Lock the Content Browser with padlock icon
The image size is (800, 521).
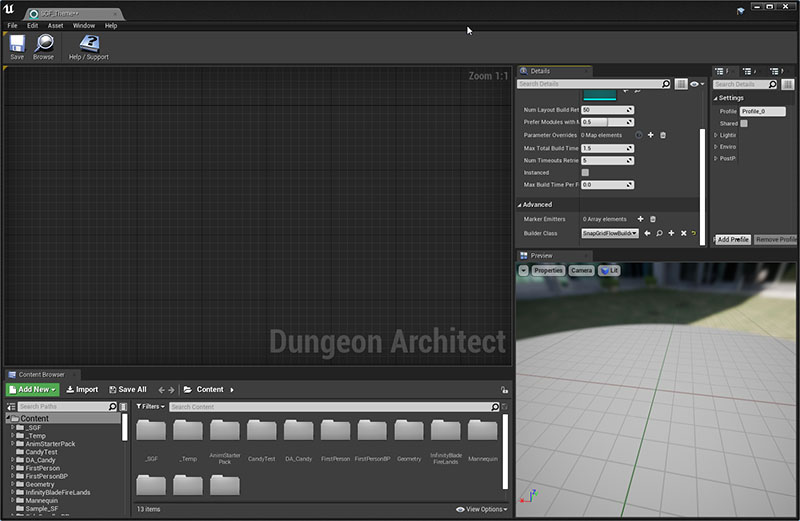pos(504,390)
